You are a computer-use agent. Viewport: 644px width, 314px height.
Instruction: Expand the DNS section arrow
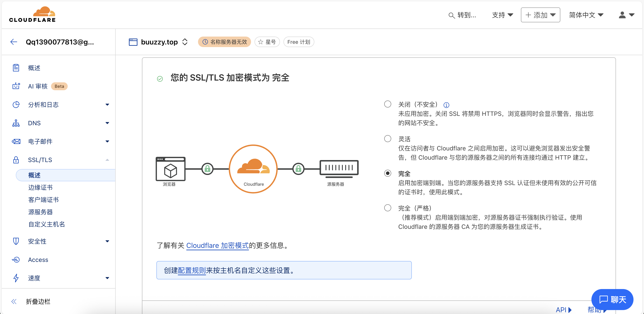[x=107, y=123]
